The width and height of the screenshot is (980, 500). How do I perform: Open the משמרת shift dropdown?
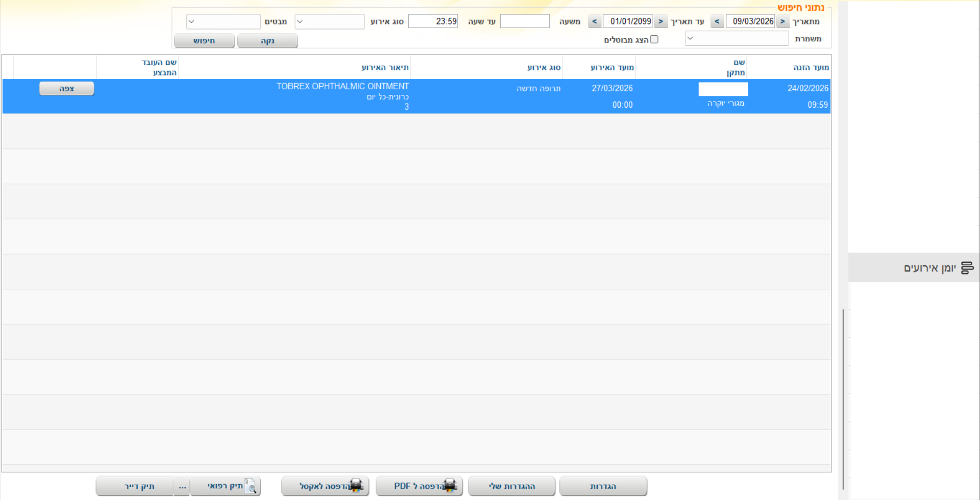coord(737,39)
